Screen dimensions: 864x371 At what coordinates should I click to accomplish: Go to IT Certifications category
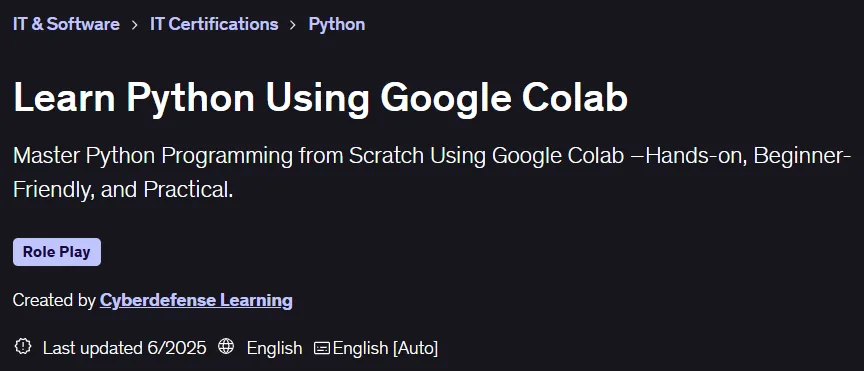(x=214, y=24)
